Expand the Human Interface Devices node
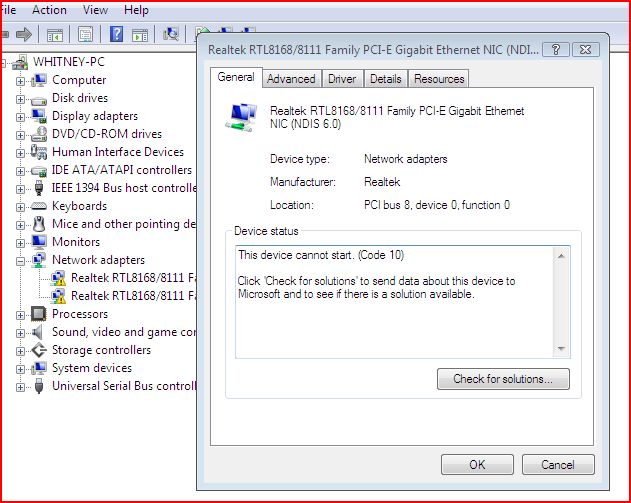The width and height of the screenshot is (631, 503). 20,153
